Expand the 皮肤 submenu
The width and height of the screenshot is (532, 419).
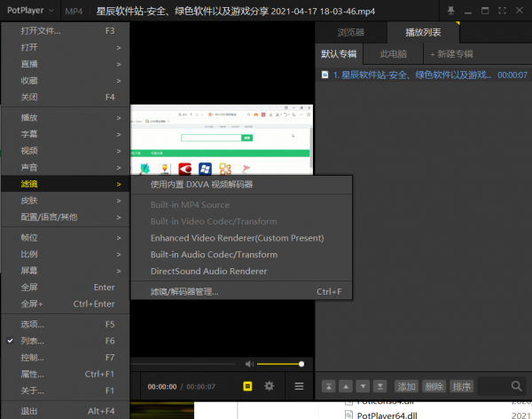tap(35, 201)
